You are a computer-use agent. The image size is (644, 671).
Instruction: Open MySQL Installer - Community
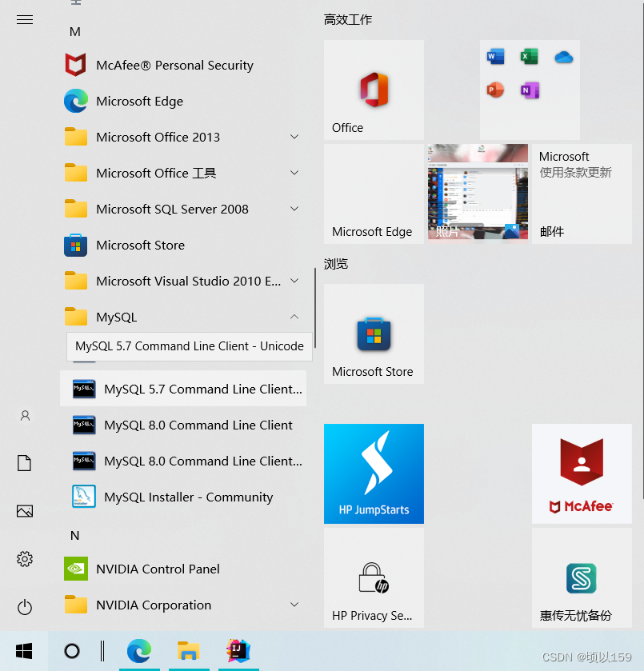183,497
